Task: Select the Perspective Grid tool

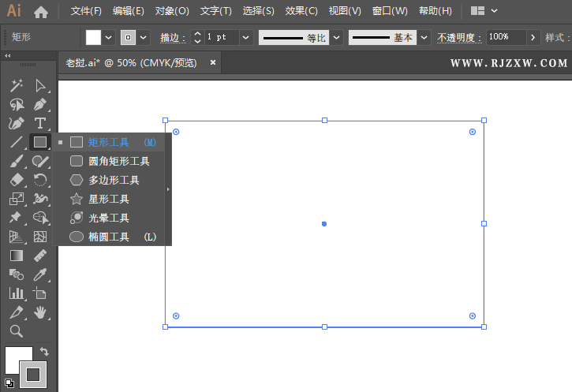Action: tap(17, 237)
